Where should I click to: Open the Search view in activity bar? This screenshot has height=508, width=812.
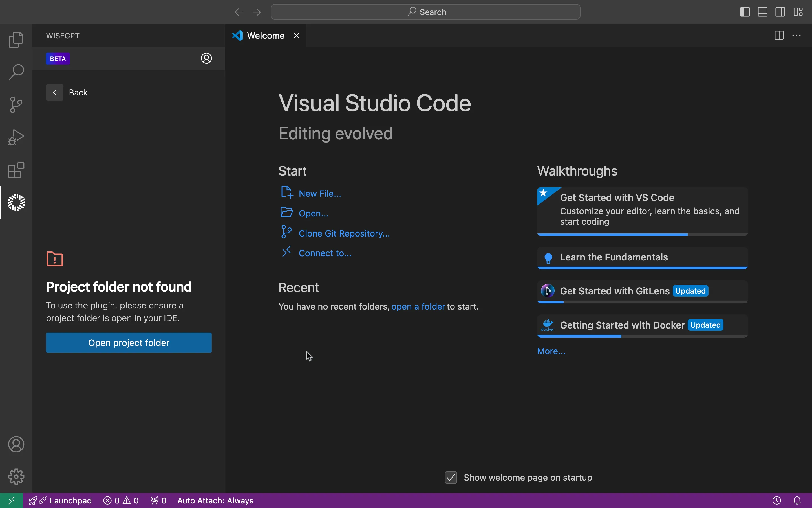coord(16,72)
